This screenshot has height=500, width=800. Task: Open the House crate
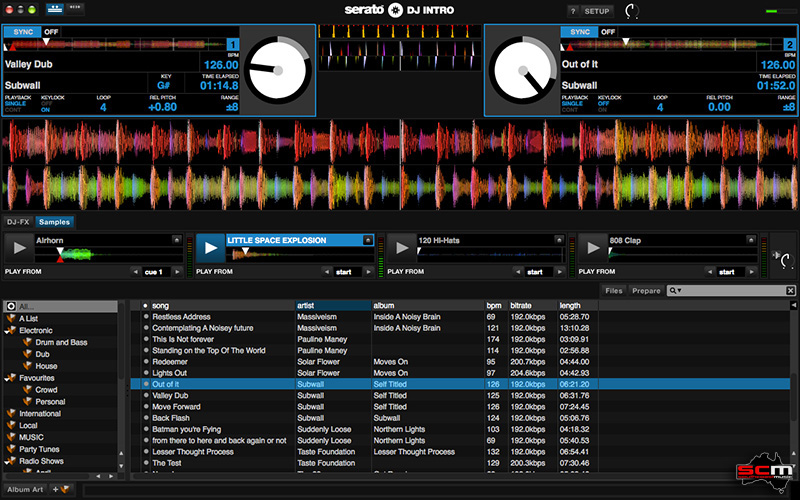point(46,366)
